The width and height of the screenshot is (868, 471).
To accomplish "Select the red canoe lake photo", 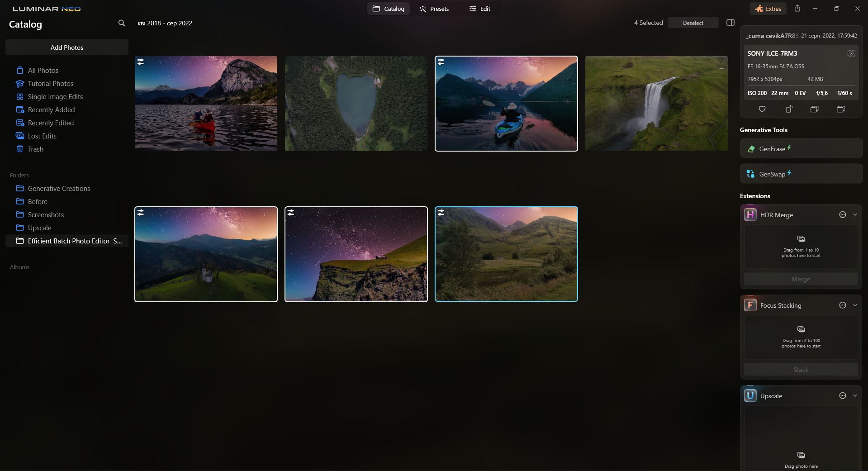I will click(206, 104).
